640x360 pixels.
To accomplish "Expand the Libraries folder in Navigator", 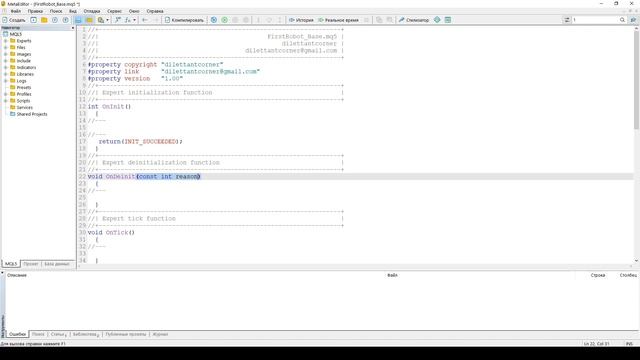I will click(6, 74).
